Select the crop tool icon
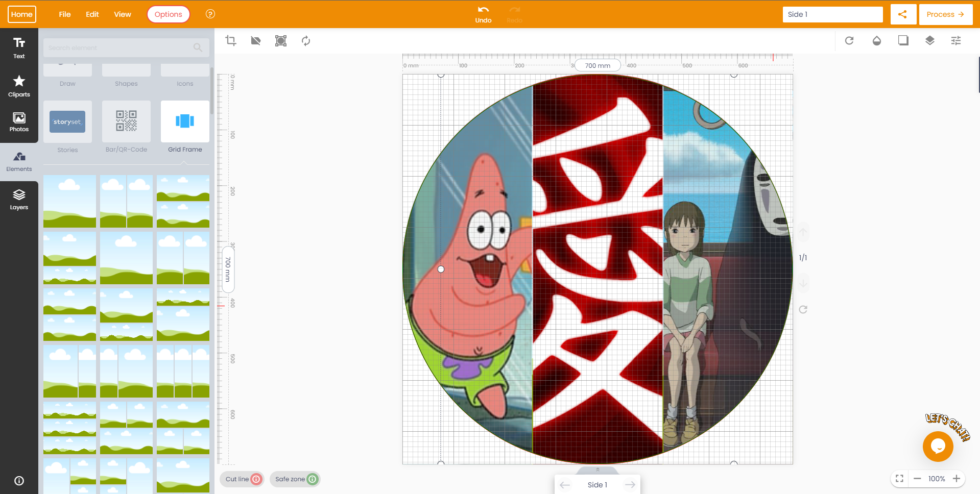Viewport: 980px width, 494px height. click(x=231, y=41)
